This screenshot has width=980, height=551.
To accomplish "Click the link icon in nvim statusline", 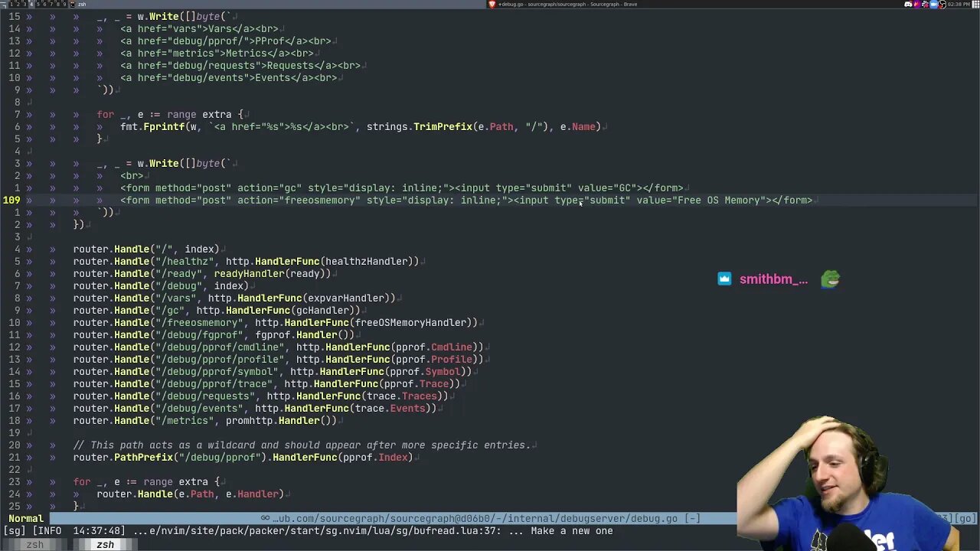I will (x=265, y=518).
